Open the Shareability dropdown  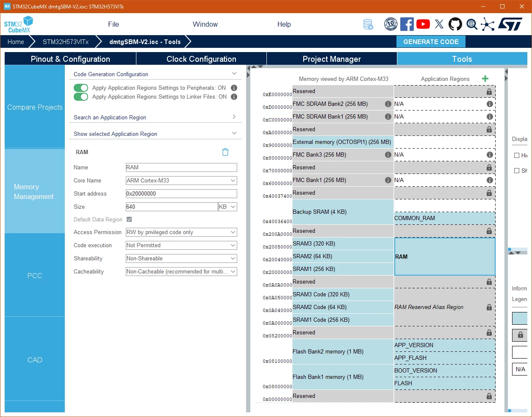(181, 258)
